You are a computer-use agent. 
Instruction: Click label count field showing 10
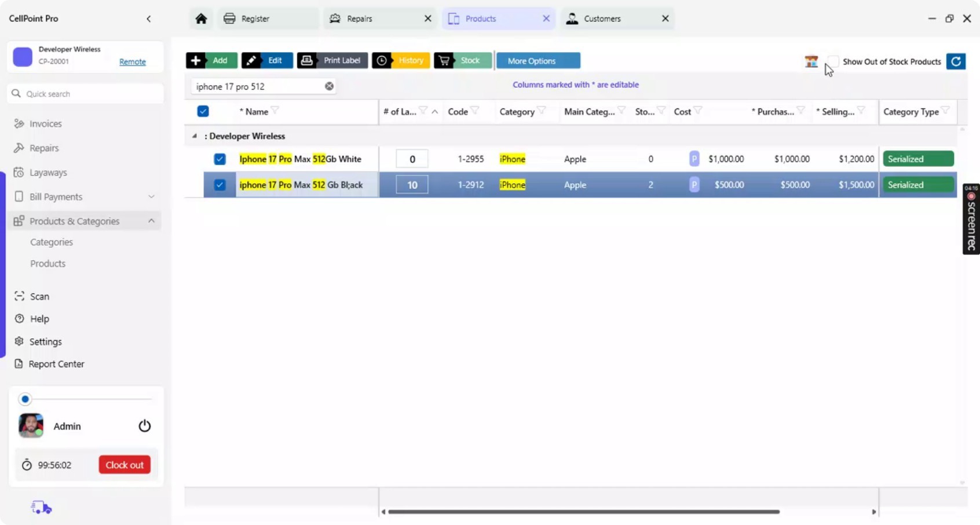[412, 185]
